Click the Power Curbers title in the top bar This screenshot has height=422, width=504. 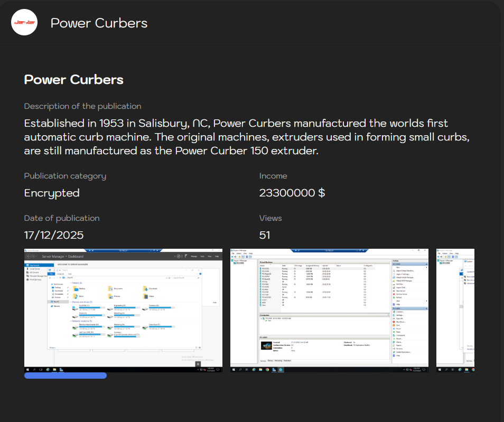coord(99,23)
